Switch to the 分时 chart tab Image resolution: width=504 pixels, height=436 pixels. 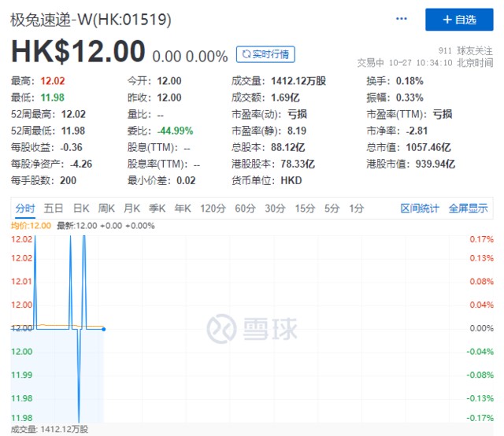tap(25, 209)
